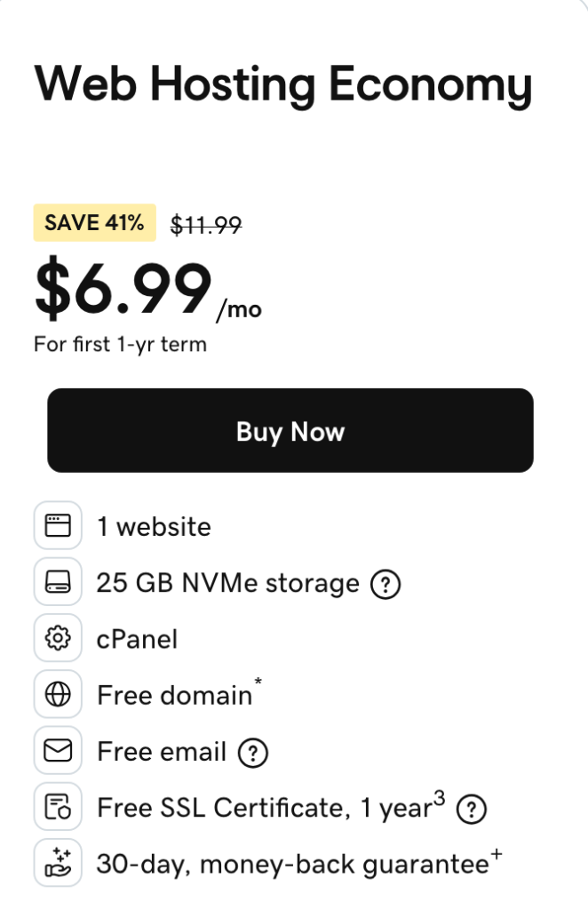Click the crossed-out $11.99 price
The height and width of the screenshot is (910, 588).
coord(206,224)
